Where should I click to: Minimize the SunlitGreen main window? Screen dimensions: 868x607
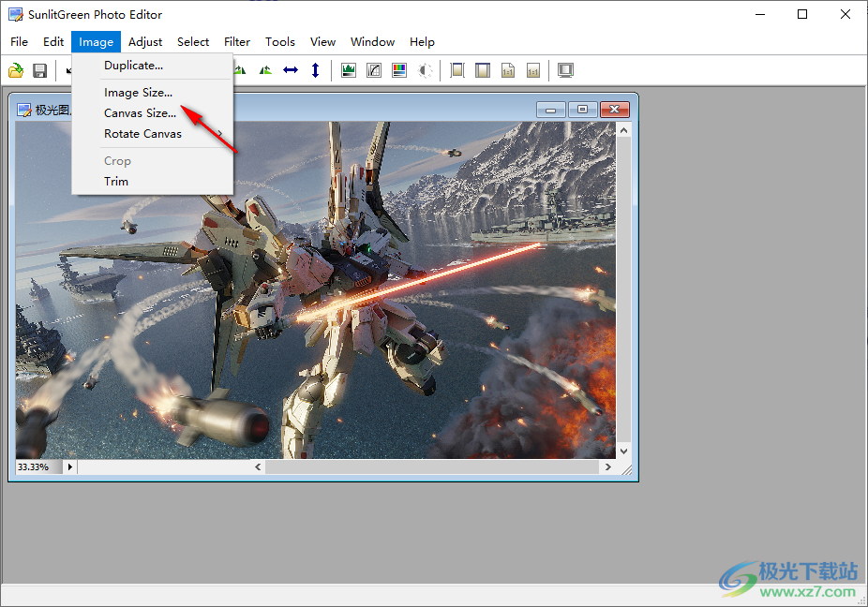[x=760, y=14]
